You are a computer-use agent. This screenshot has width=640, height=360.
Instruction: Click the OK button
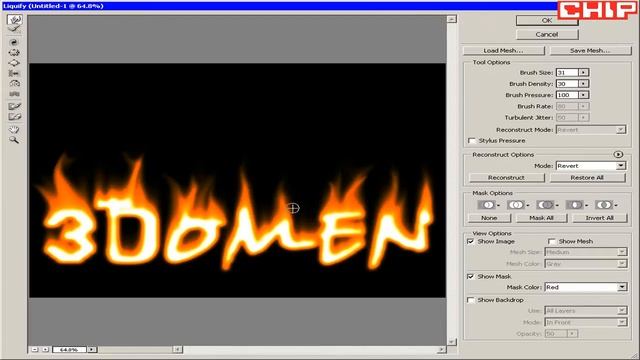(x=547, y=20)
